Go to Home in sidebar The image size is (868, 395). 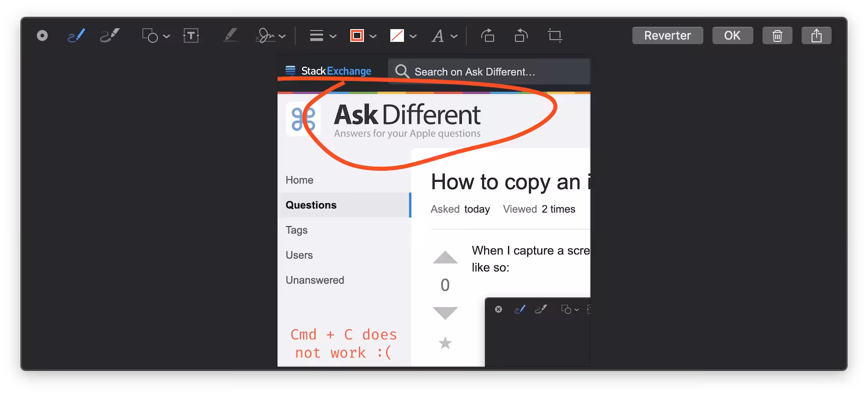(x=299, y=180)
